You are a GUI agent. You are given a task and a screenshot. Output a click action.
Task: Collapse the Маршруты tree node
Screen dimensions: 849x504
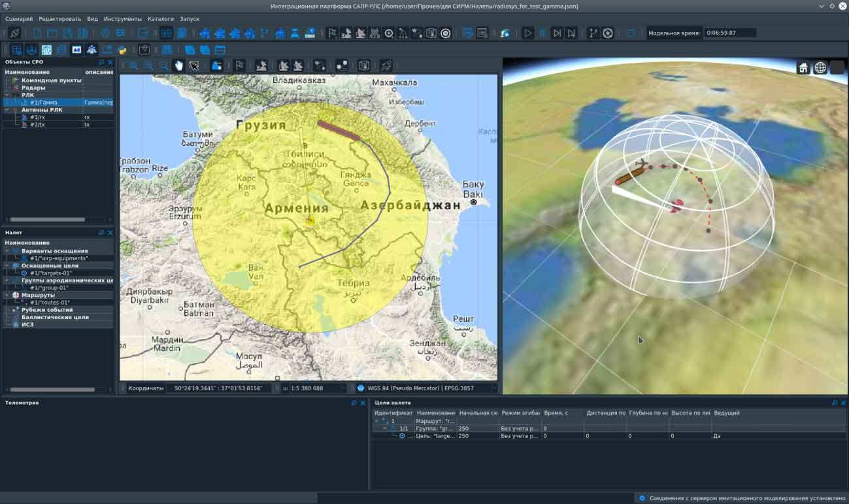(7, 295)
